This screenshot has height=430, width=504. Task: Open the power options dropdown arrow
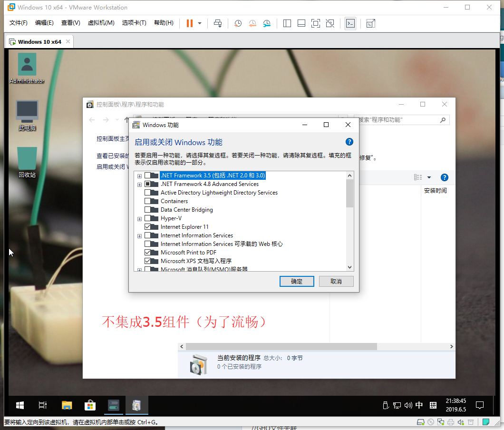coord(200,23)
